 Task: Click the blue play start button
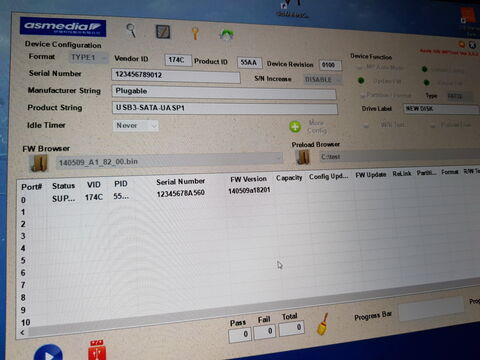pyautogui.click(x=48, y=353)
